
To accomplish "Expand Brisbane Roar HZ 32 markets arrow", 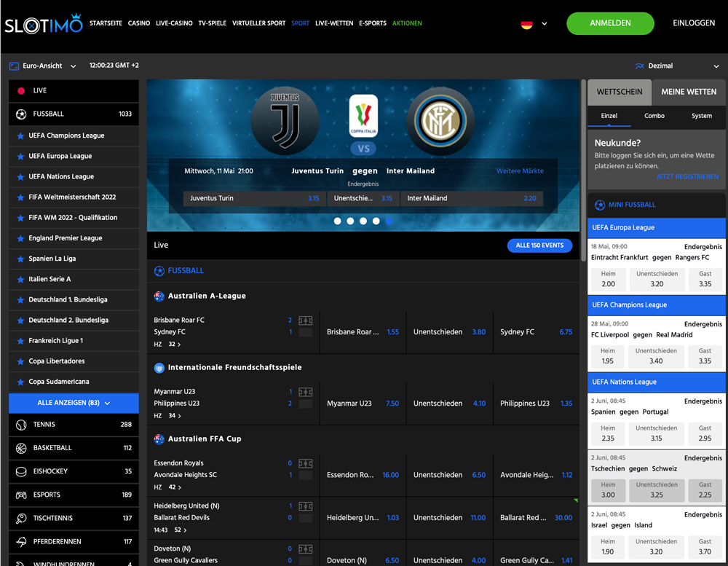I will (179, 345).
